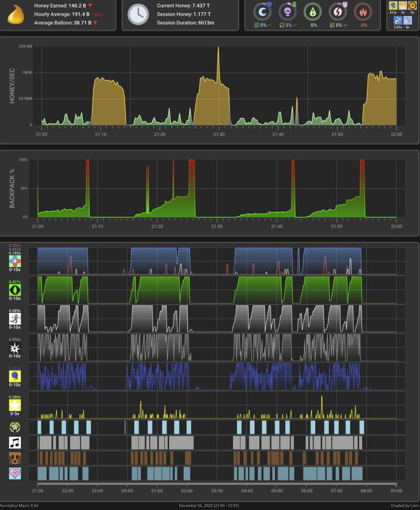Click the bubbles 5.87x buff icon

coord(398,20)
